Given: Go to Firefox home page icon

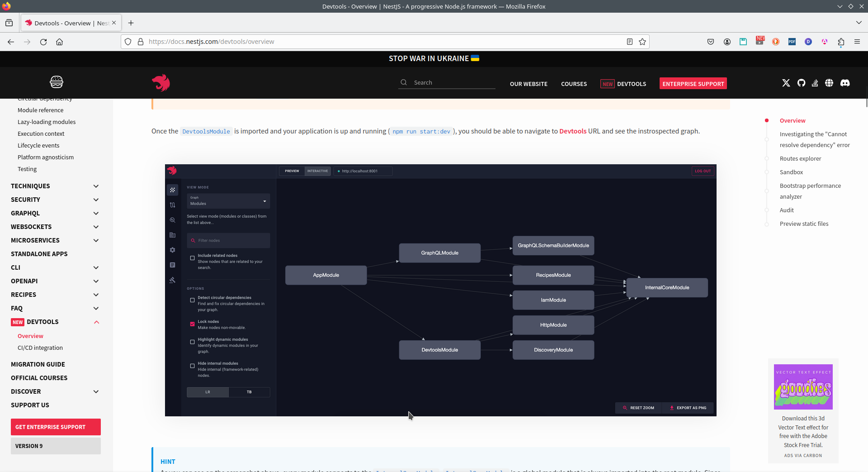Looking at the screenshot, I should tap(59, 42).
